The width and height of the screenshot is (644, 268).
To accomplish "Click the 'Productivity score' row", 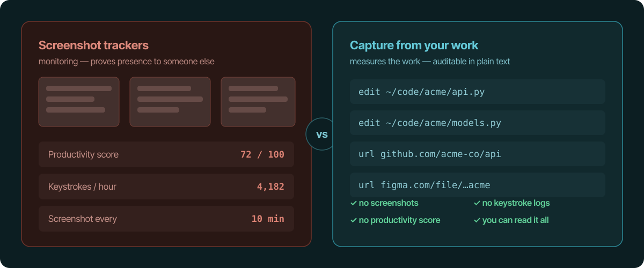I will pyautogui.click(x=166, y=154).
